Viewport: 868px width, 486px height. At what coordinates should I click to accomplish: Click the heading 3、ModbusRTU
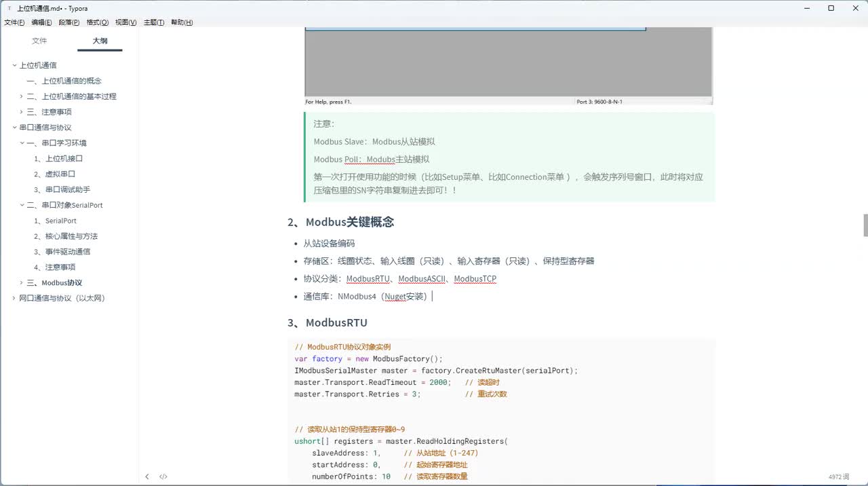click(x=328, y=322)
